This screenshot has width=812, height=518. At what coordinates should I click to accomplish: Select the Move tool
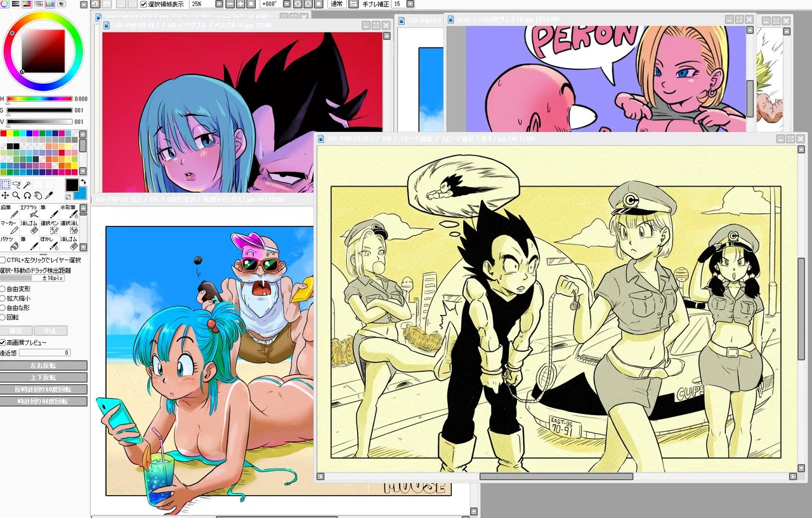tap(5, 196)
